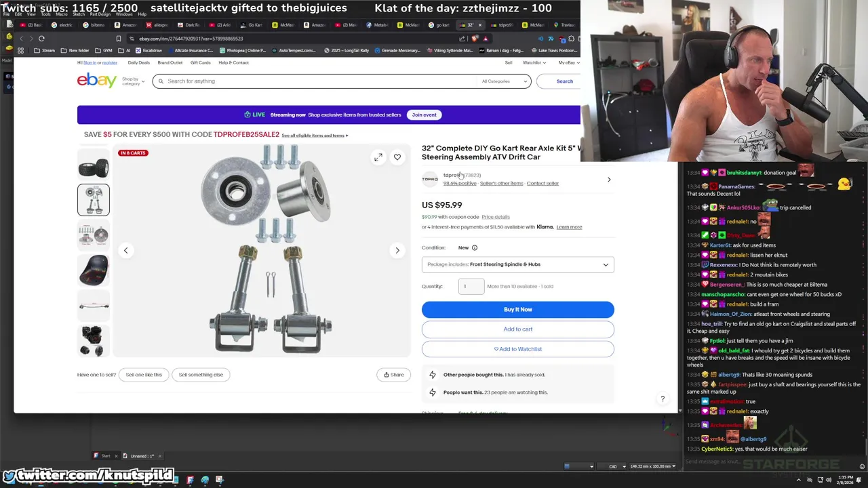Open the Excalidraw bookmark

pos(149,50)
